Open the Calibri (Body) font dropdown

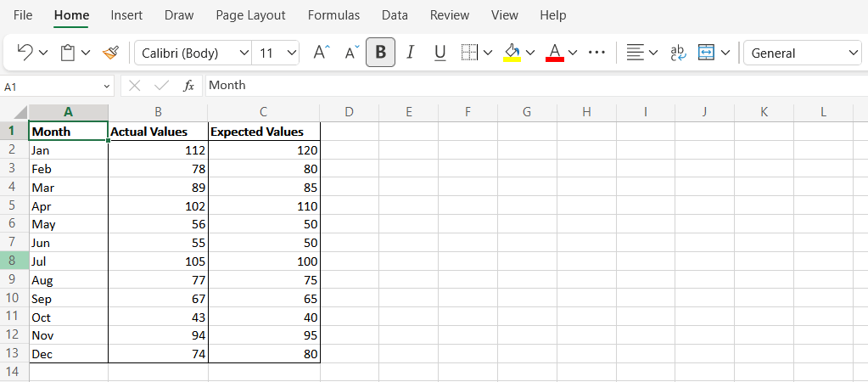(x=193, y=53)
